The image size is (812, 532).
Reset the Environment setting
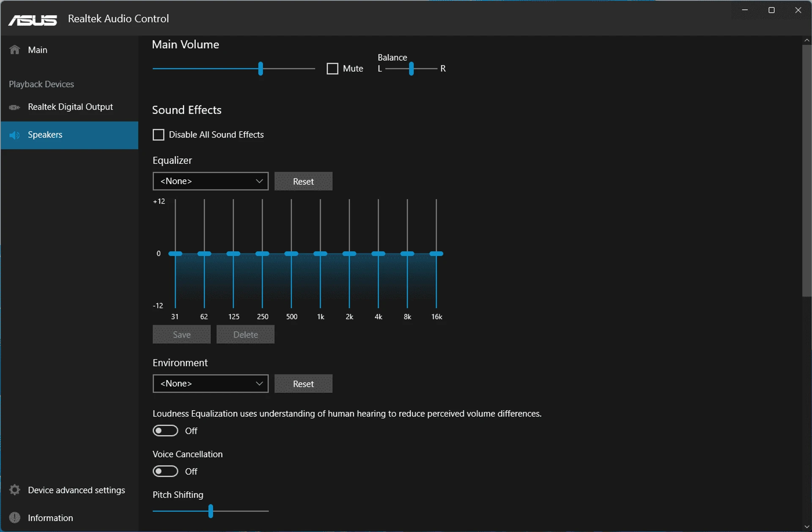tap(303, 384)
